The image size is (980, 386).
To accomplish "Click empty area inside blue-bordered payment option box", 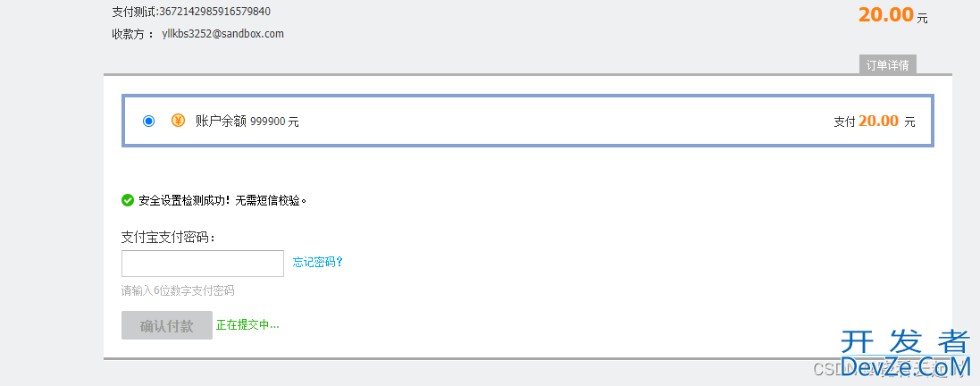I will 563,122.
